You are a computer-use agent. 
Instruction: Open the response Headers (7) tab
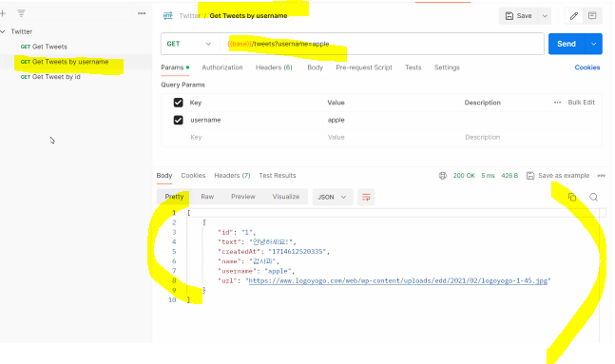tap(232, 175)
